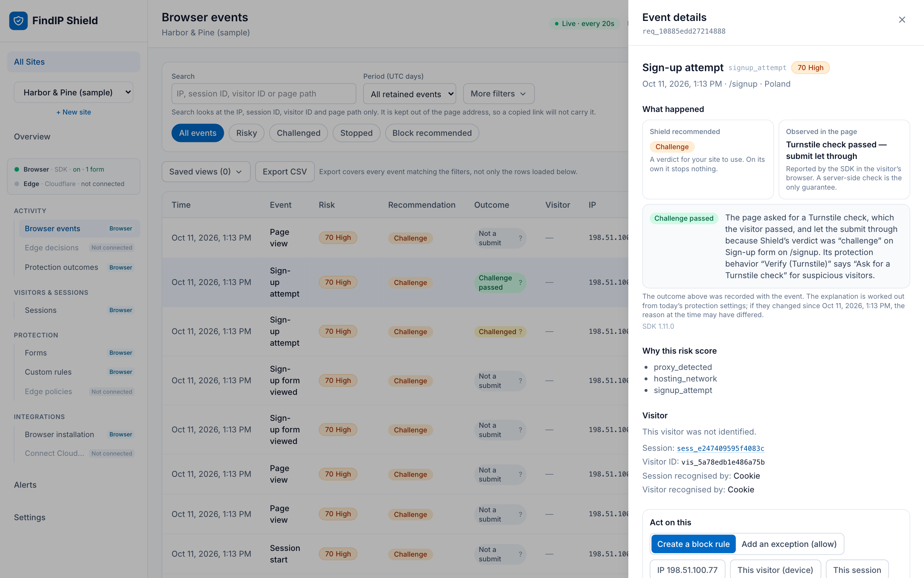Open Protection outcomes in sidebar
This screenshot has width=924, height=578.
pos(79,267)
